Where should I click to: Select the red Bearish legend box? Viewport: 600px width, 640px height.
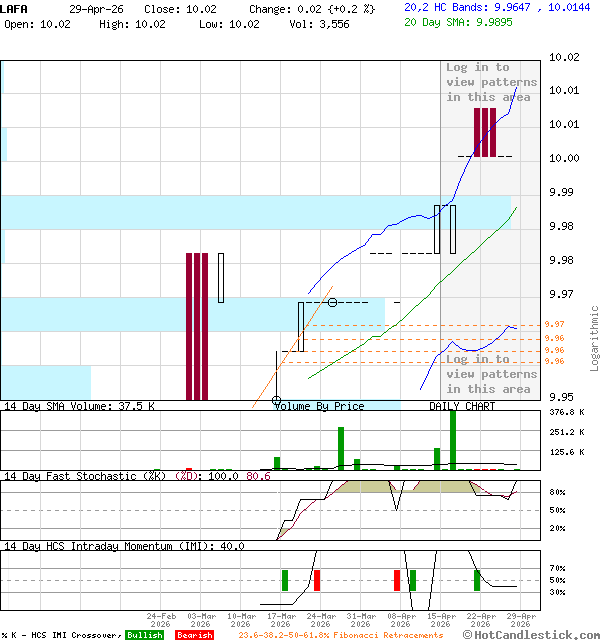[194, 635]
